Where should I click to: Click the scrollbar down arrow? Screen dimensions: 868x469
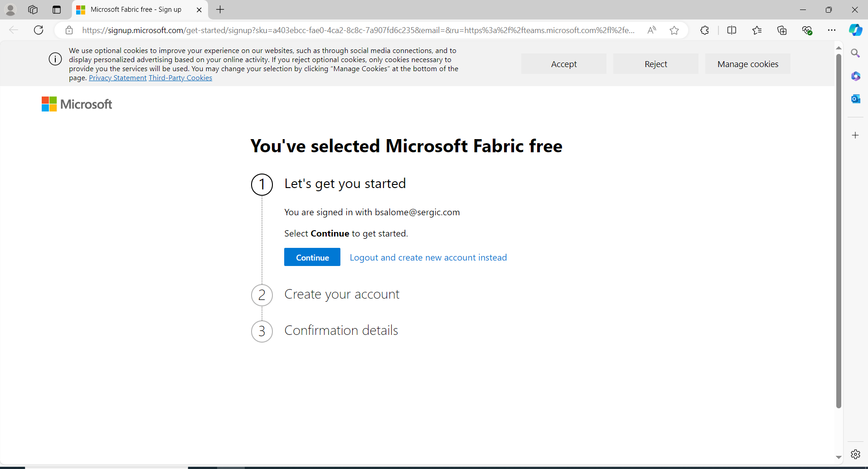click(839, 458)
